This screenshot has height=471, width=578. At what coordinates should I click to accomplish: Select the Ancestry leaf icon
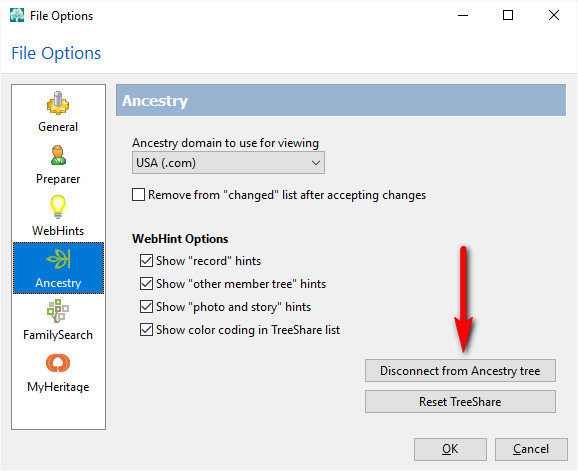tap(58, 259)
